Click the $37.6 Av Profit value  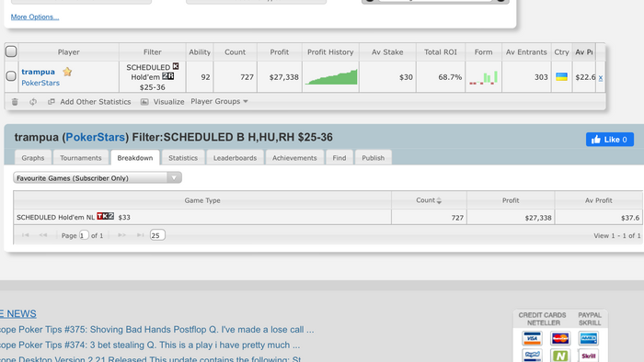tap(630, 218)
